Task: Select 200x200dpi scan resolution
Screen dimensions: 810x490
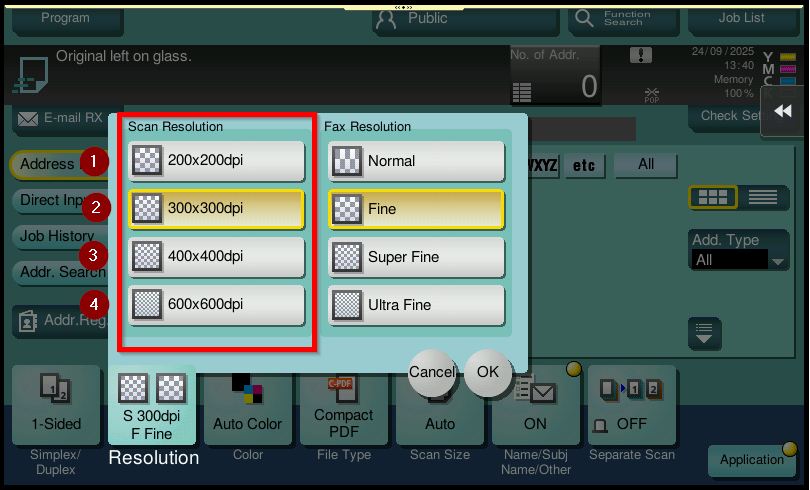Action: (x=216, y=161)
